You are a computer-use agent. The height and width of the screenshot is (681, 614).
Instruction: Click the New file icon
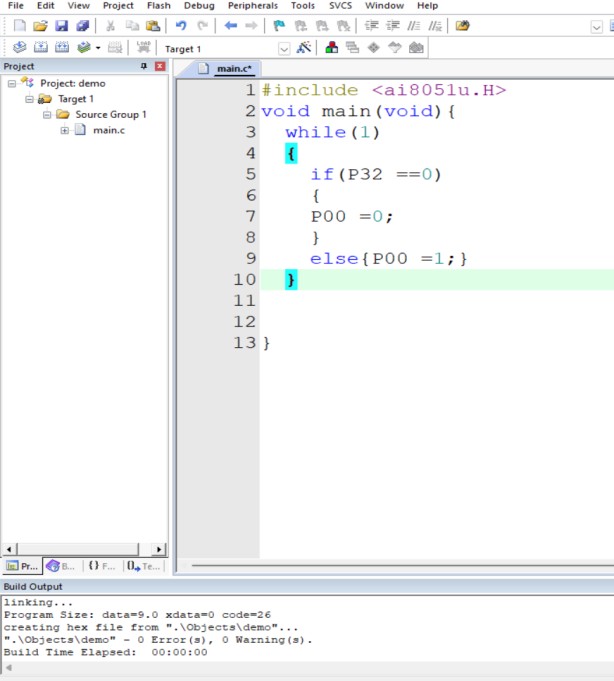coord(20,26)
